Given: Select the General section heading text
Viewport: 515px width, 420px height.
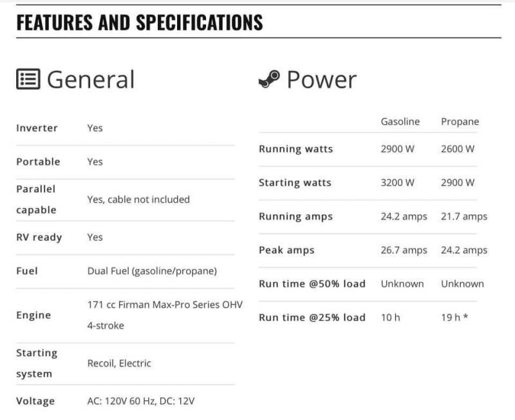Looking at the screenshot, I should pos(91,79).
